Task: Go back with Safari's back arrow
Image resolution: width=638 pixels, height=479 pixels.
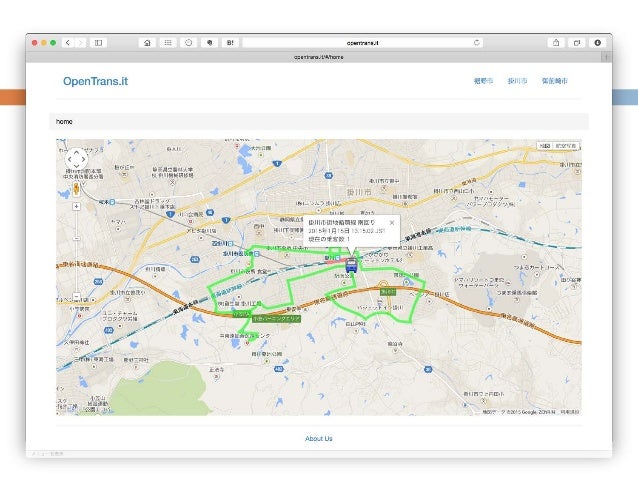Action: tap(68, 43)
